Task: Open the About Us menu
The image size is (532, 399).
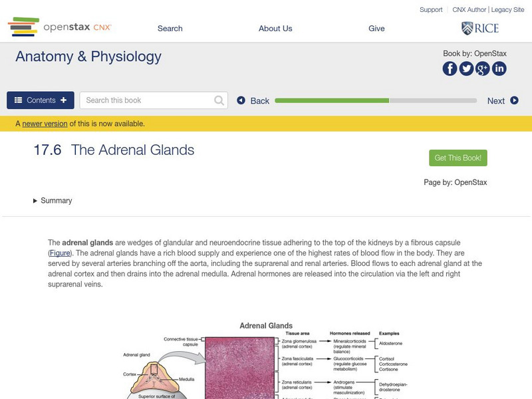Action: [275, 29]
